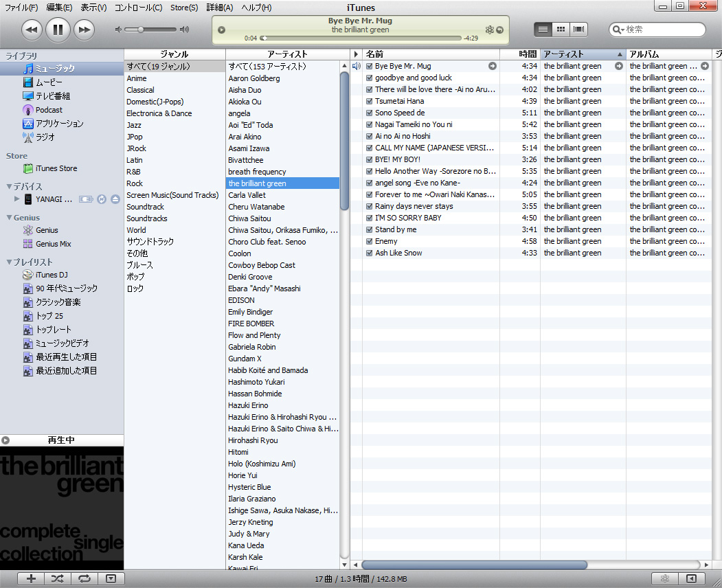Sort by the アルバム column header
The image size is (722, 588).
(669, 54)
